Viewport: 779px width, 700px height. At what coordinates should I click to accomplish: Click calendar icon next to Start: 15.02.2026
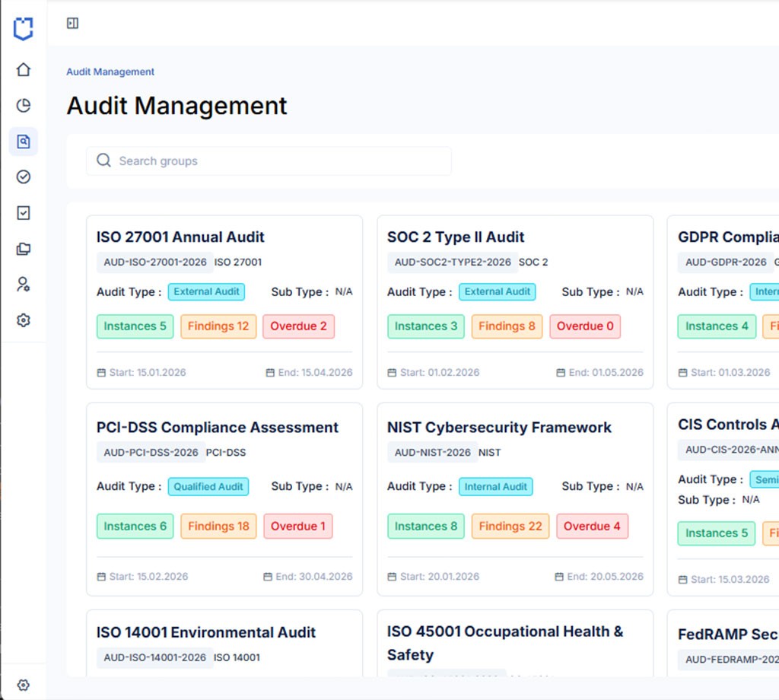(101, 577)
